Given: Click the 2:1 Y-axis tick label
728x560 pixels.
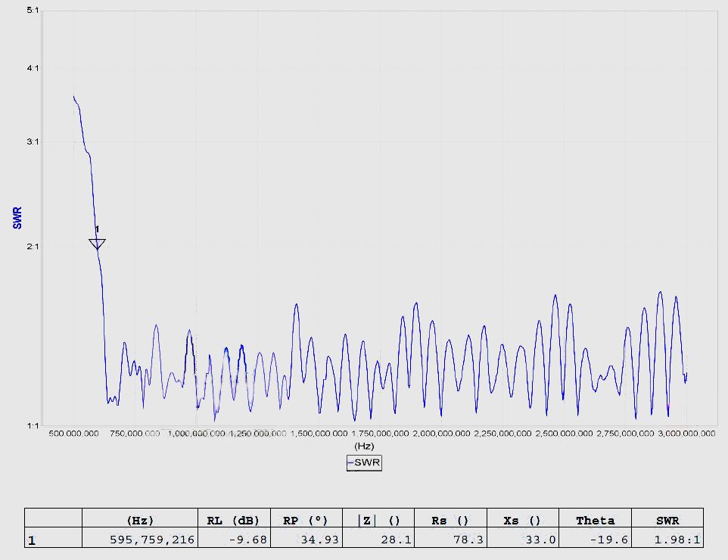Looking at the screenshot, I should point(32,247).
